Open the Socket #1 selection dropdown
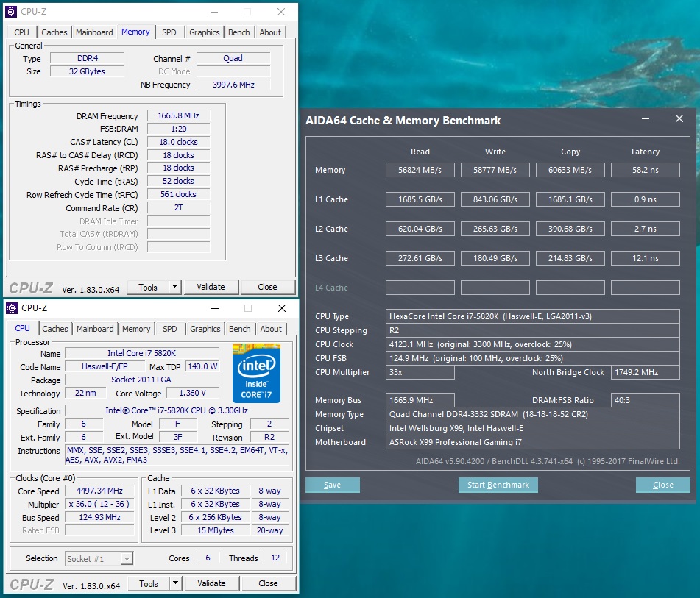The height and width of the screenshot is (598, 700). click(99, 558)
